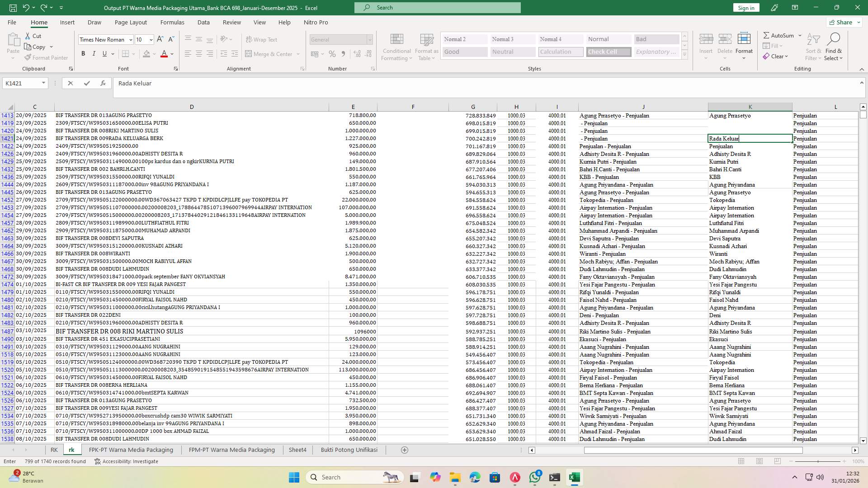The height and width of the screenshot is (488, 868).
Task: Open the font name dropdown
Action: 131,39
